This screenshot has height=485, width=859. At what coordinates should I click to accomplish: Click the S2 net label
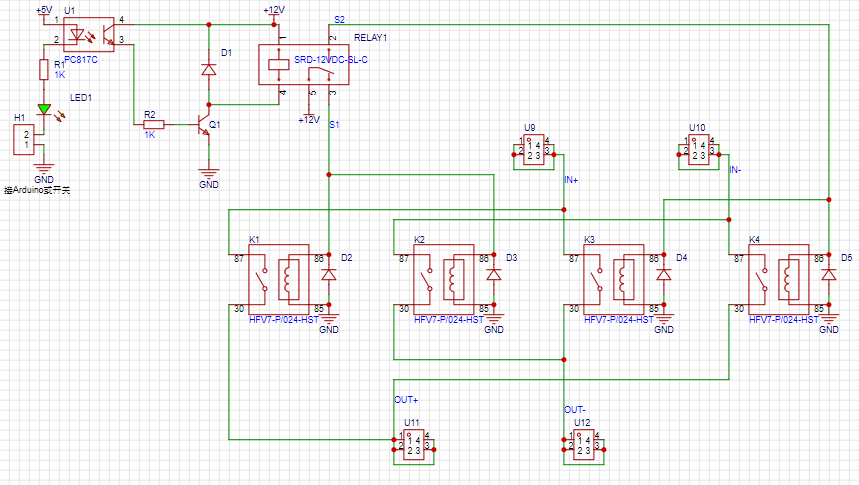tap(340, 20)
